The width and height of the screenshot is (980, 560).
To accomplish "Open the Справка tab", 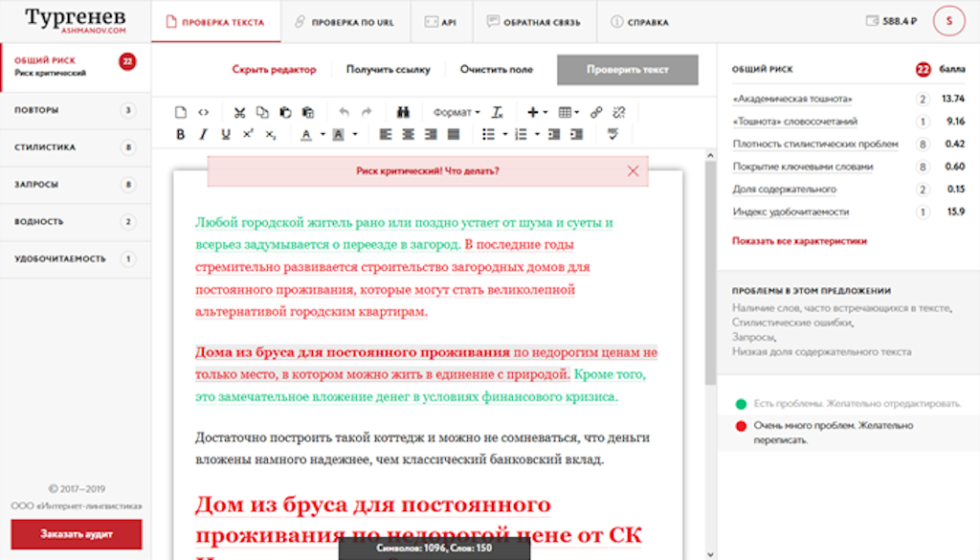I will point(640,22).
